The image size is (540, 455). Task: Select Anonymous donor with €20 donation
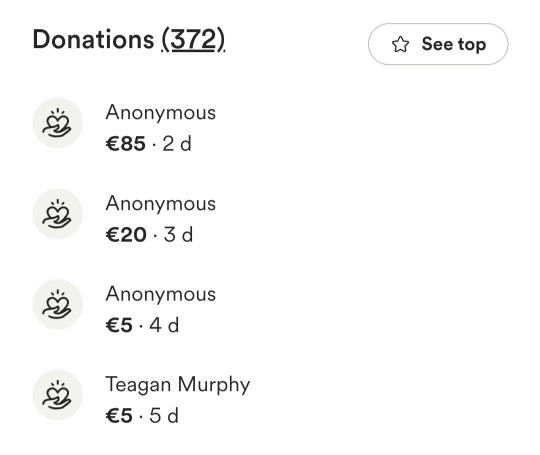(x=161, y=204)
